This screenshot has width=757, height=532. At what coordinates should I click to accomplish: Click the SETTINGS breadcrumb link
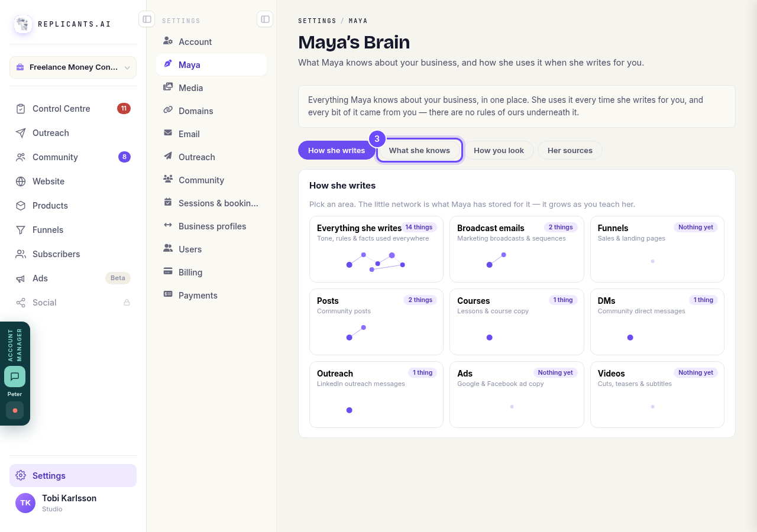(x=317, y=21)
